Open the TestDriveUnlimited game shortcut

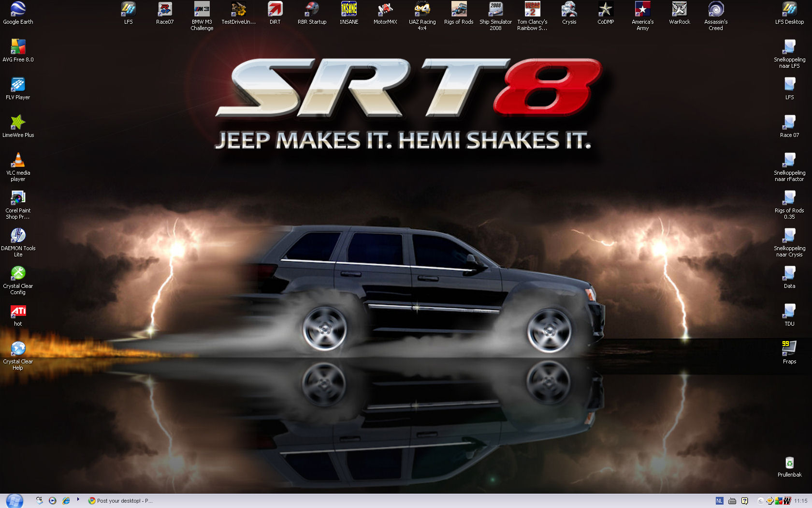click(x=238, y=13)
